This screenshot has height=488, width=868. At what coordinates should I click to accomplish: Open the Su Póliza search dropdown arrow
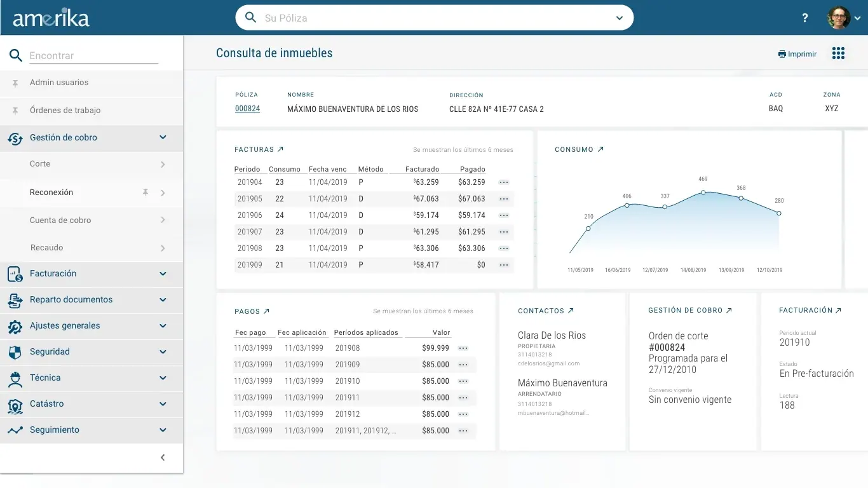620,18
